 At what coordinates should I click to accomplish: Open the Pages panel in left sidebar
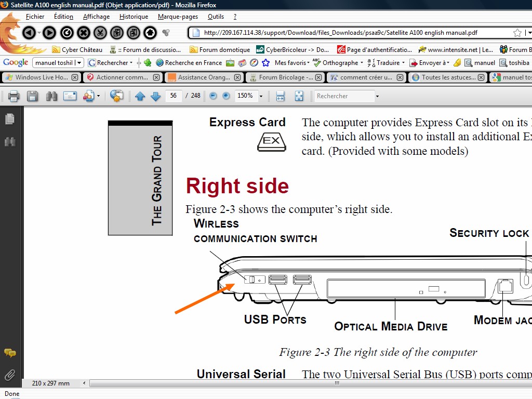coord(10,119)
